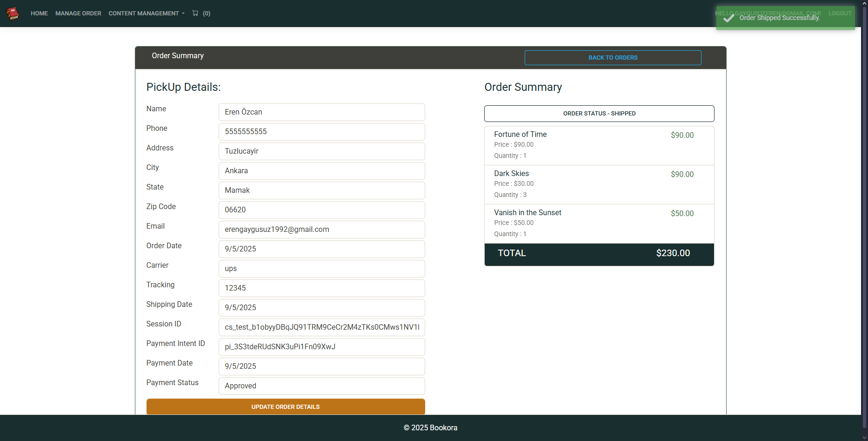Click the Price : $30.00 text
Screen dimensions: 868x441
tap(514, 184)
